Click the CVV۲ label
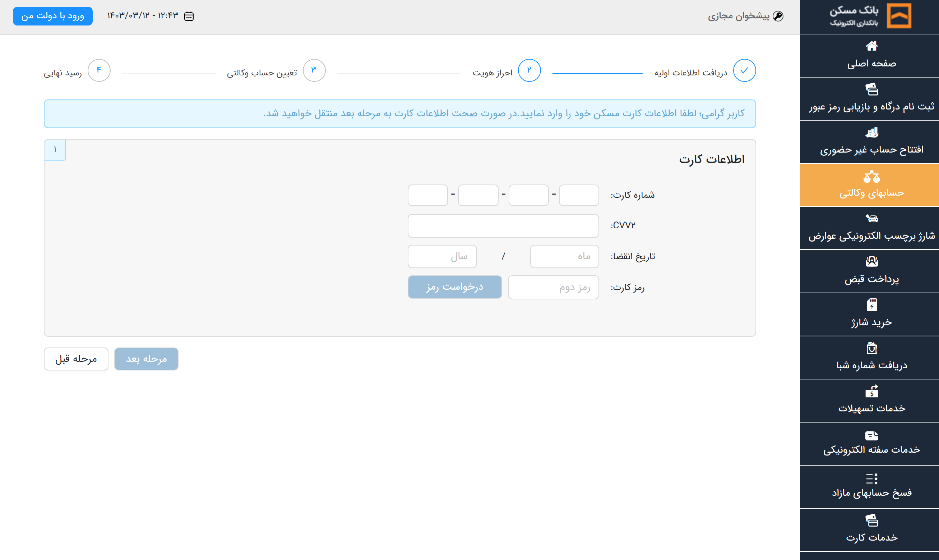Screen dimensions: 939x560 coord(623,225)
